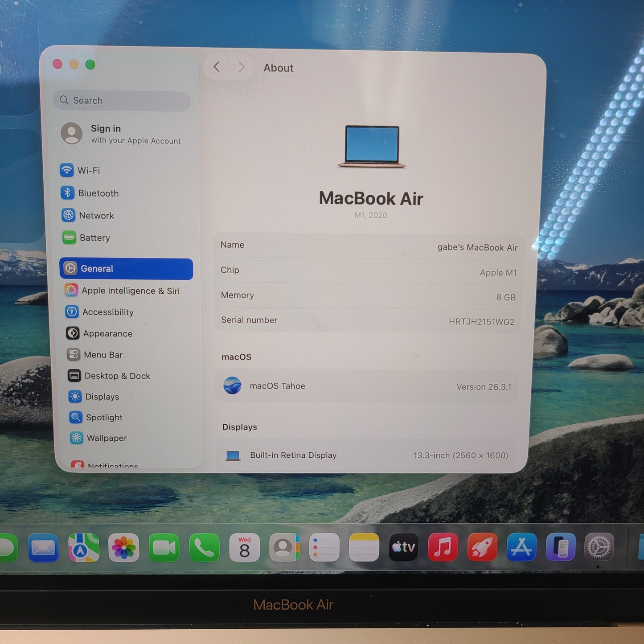Click the Search field in sidebar
This screenshot has width=644, height=644.
point(122,101)
